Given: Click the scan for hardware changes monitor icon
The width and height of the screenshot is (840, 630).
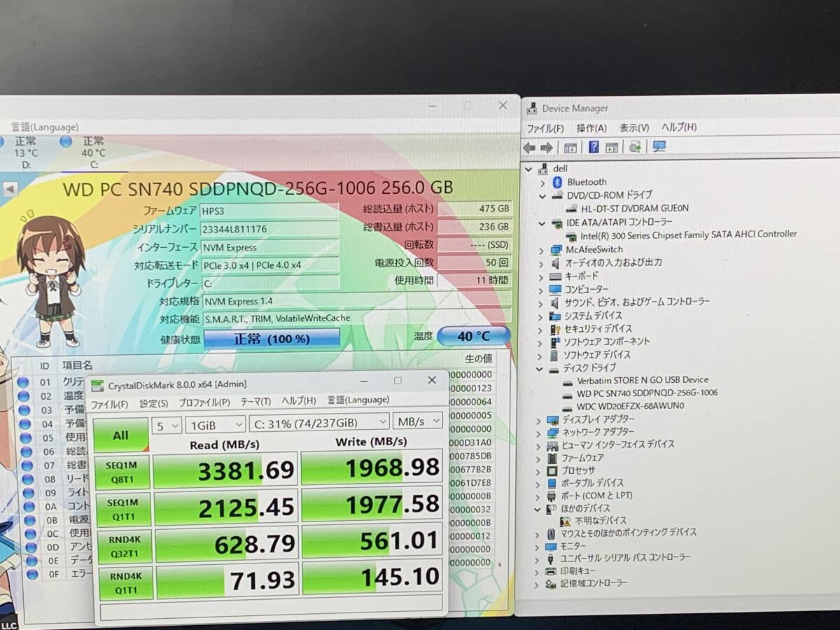Looking at the screenshot, I should (x=659, y=146).
